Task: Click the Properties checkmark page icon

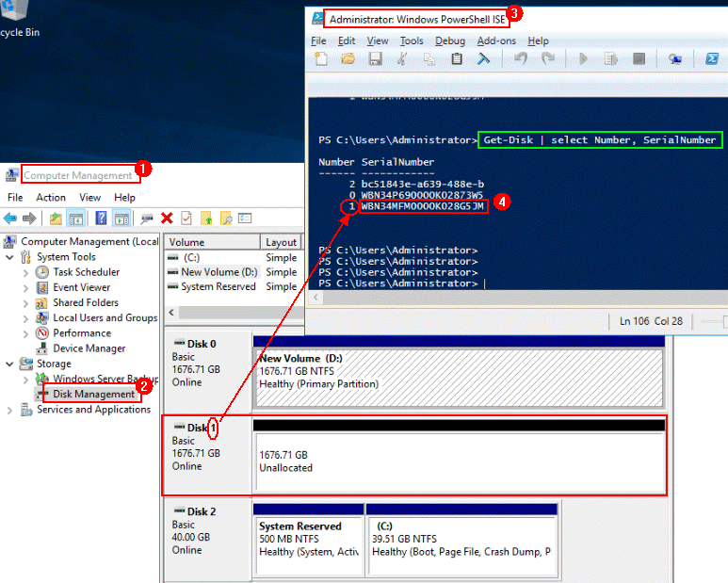Action: (186, 218)
